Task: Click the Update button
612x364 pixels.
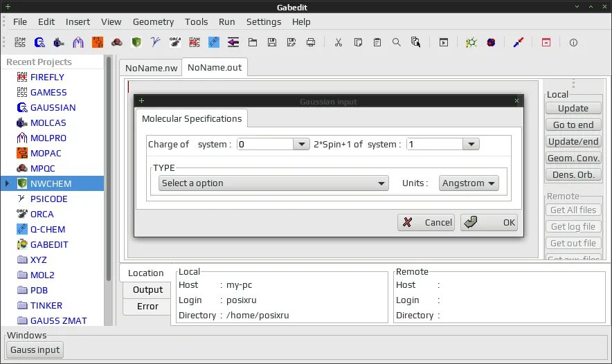Action: point(573,108)
